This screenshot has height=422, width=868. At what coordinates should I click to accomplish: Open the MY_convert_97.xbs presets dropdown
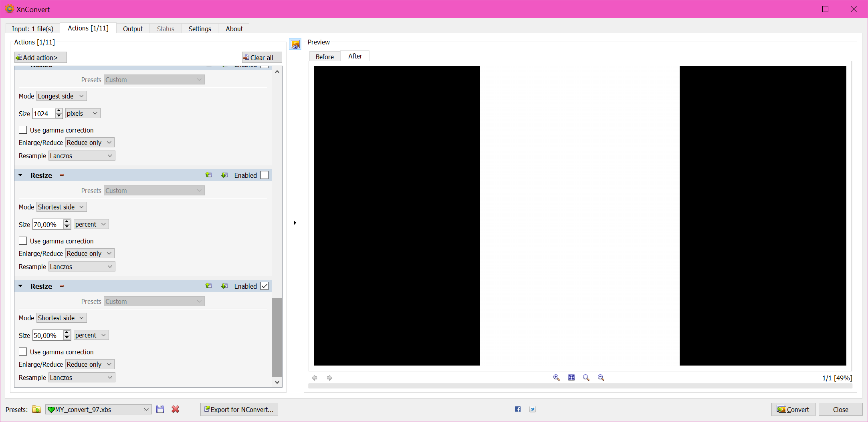click(x=98, y=409)
